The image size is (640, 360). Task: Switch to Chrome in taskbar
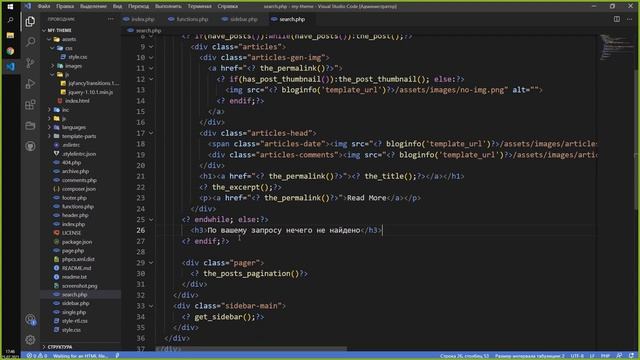click(x=10, y=51)
